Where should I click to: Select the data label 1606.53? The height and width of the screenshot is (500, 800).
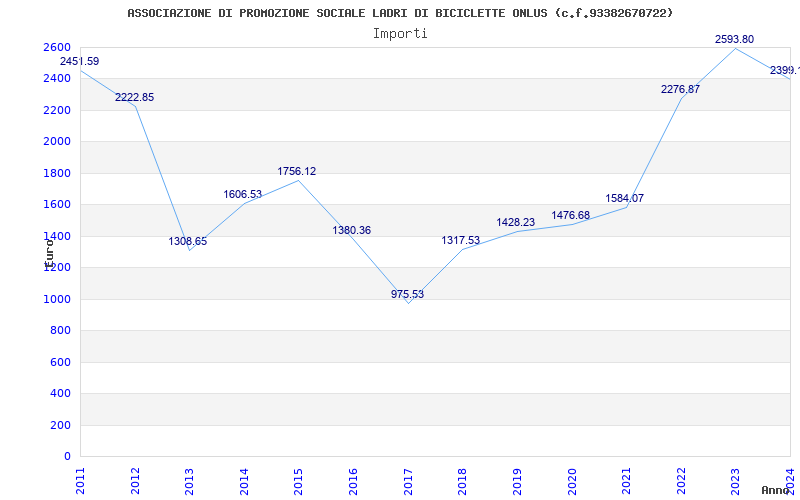pyautogui.click(x=242, y=194)
